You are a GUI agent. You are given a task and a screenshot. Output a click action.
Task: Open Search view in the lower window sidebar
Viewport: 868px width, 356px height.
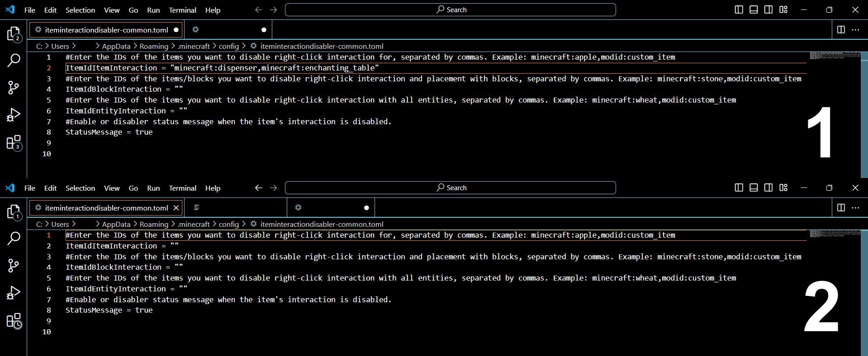pos(14,238)
